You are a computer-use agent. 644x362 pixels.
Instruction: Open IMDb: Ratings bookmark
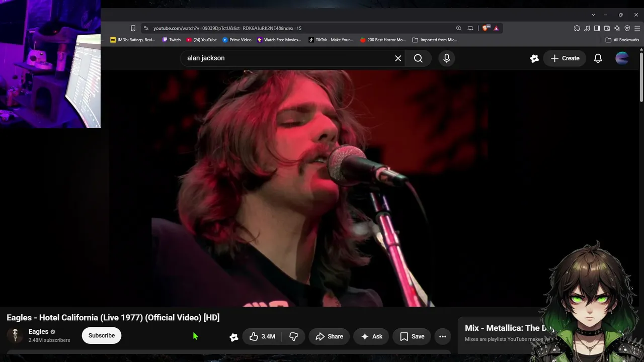[x=133, y=40]
